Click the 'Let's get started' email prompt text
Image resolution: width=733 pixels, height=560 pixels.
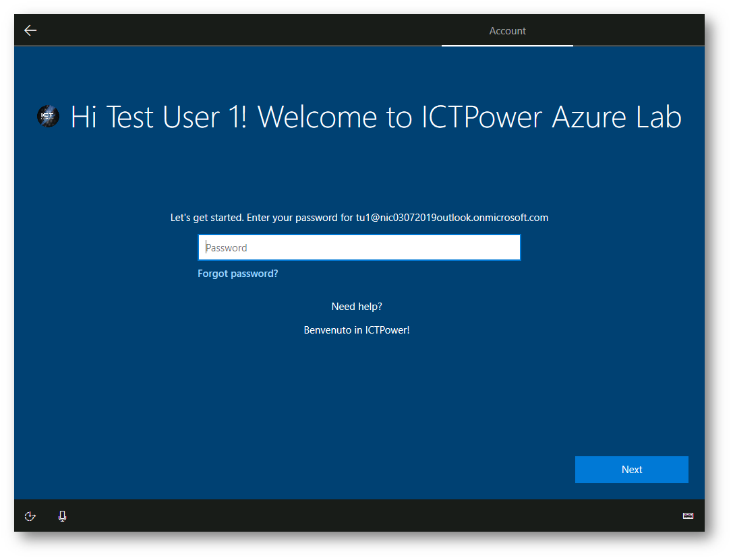[359, 218]
